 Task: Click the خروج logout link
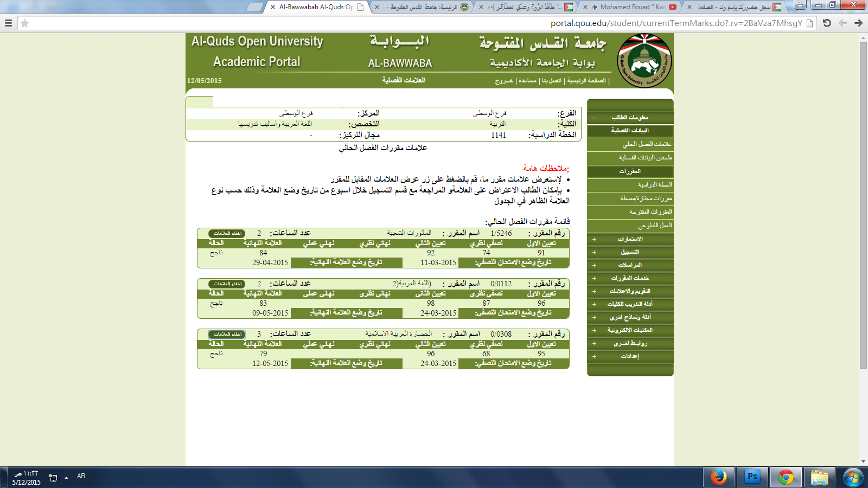coord(504,81)
